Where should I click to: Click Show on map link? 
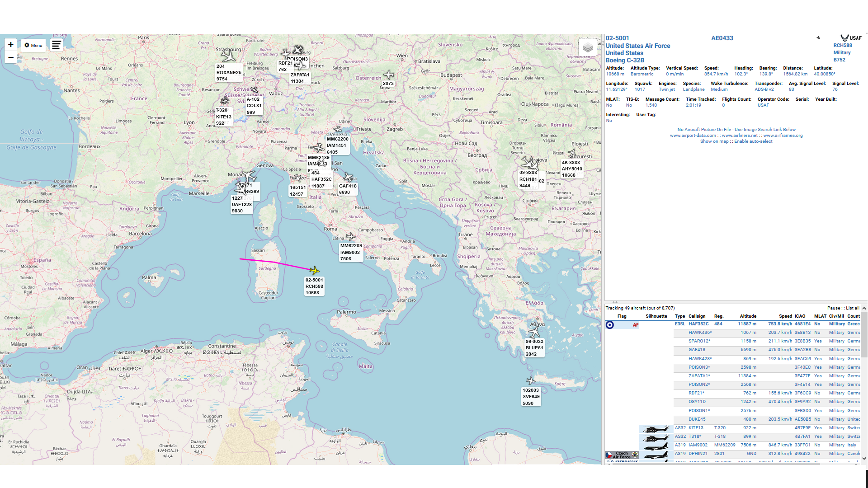[714, 141]
